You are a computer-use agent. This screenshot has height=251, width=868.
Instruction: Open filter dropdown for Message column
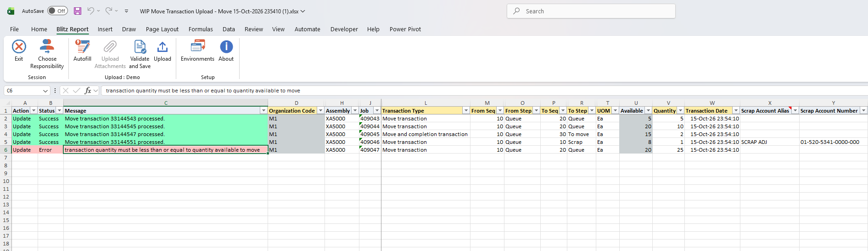[263, 111]
